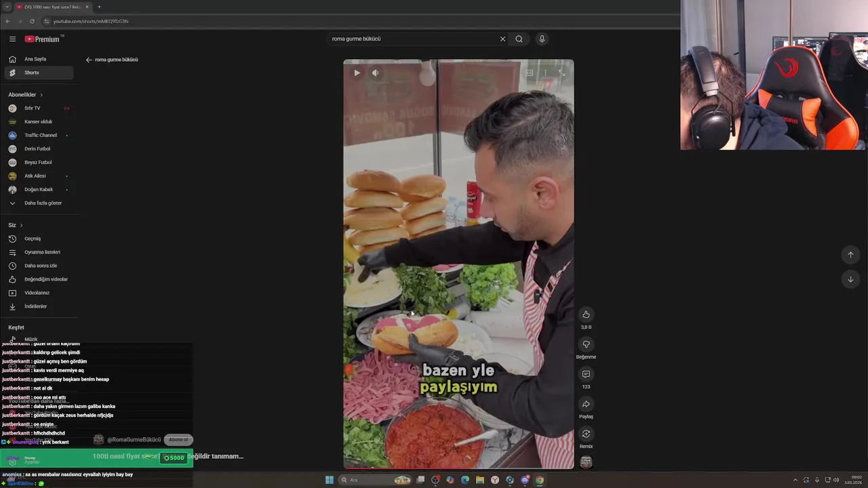View site information icon in address bar
The image size is (868, 488).
(x=46, y=21)
